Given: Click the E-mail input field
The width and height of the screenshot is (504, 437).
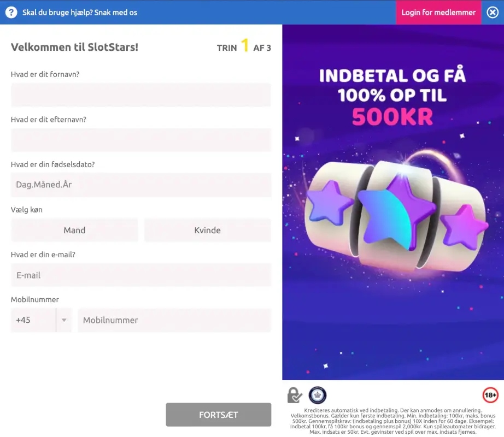Looking at the screenshot, I should click(x=141, y=275).
